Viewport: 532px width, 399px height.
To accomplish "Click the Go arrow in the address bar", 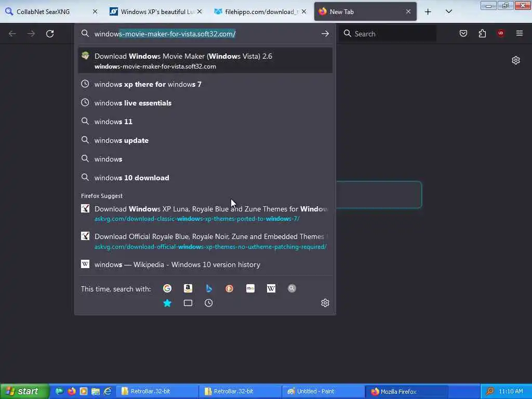I will (x=325, y=34).
